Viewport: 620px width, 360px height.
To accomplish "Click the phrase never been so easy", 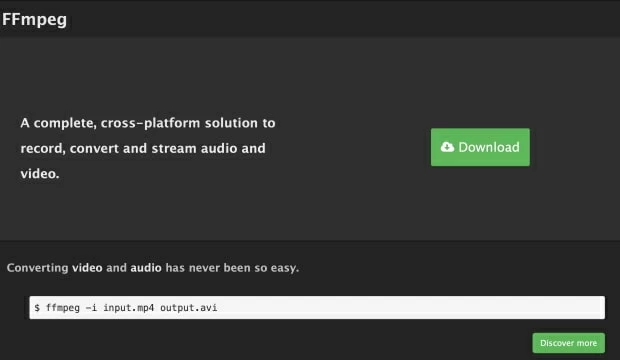I will 244,268.
